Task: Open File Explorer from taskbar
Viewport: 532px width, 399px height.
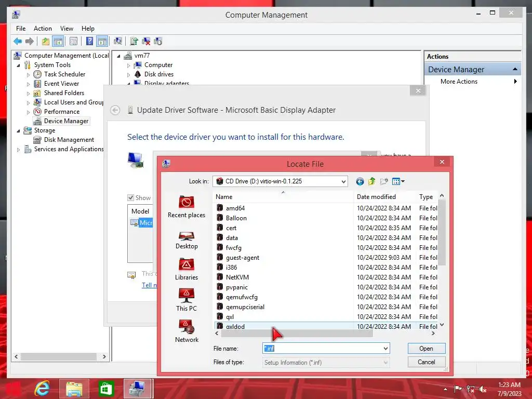Action: tap(74, 388)
